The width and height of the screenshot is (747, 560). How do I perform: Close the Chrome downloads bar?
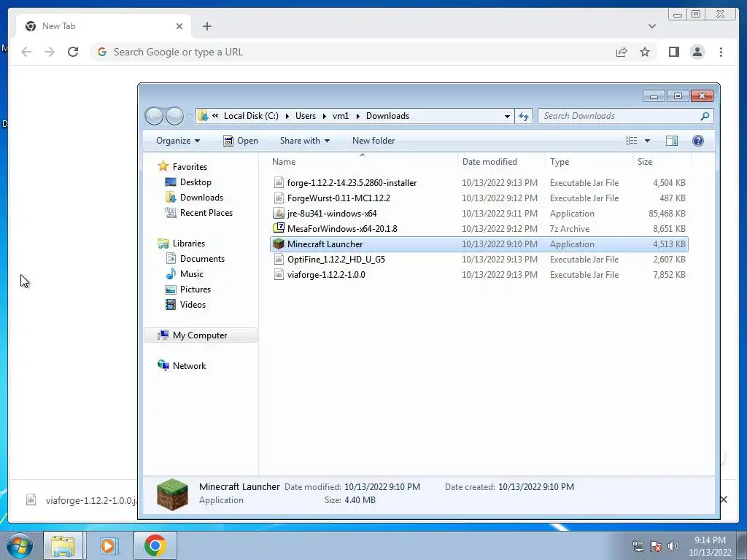pos(724,499)
